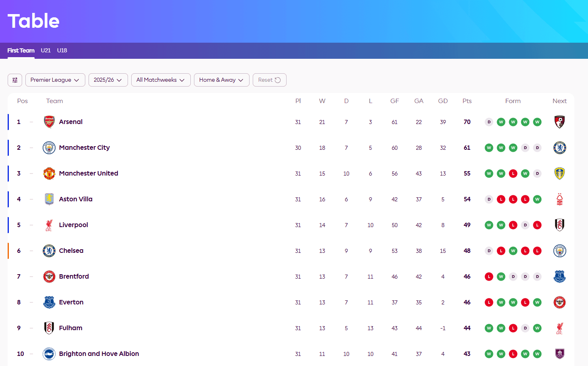Open the Brighton and Hove Albion link
Screen dimensions: 588x366
click(99, 354)
